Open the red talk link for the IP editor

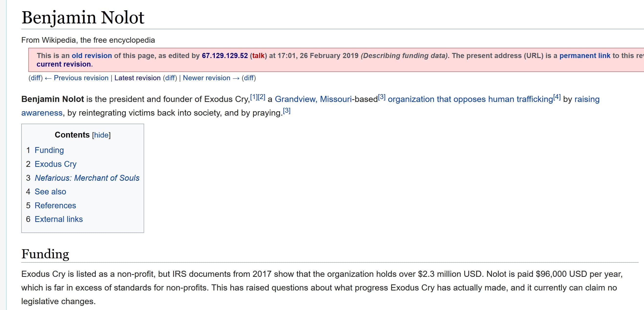(258, 56)
